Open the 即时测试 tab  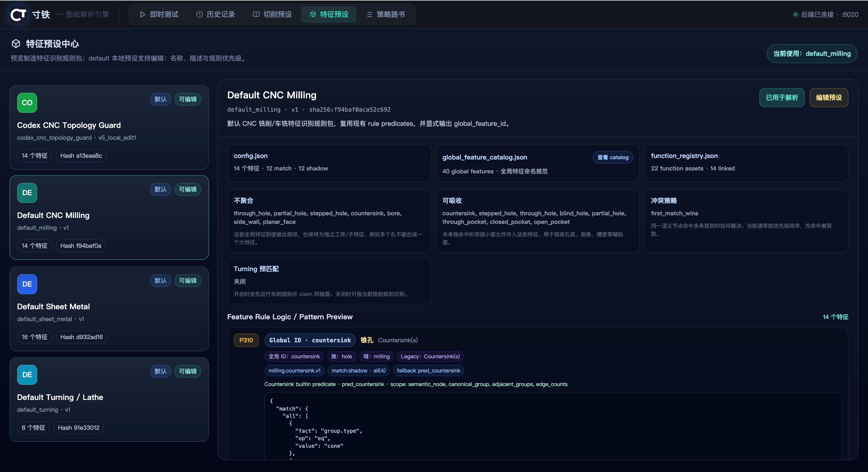pos(159,14)
